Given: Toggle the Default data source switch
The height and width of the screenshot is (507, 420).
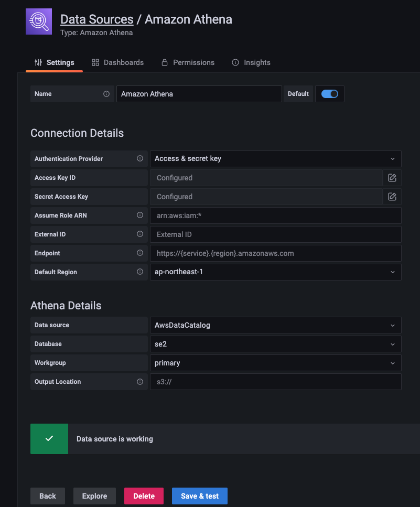Looking at the screenshot, I should (329, 94).
